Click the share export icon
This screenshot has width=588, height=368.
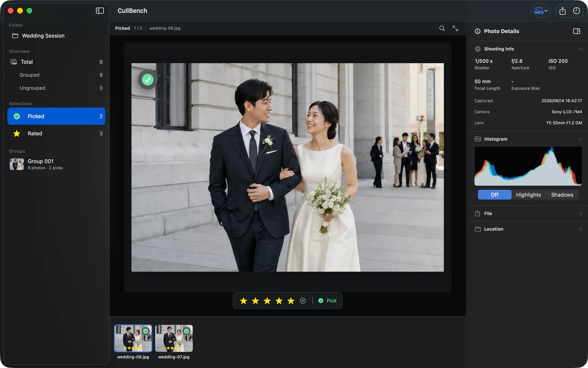pyautogui.click(x=563, y=11)
